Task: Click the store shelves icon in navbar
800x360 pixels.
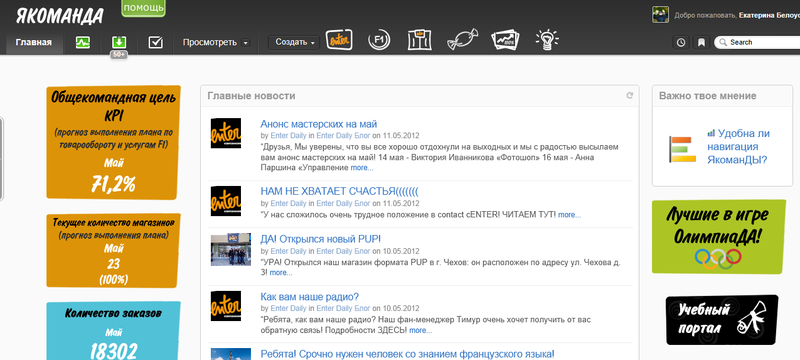Action: pyautogui.click(x=419, y=39)
